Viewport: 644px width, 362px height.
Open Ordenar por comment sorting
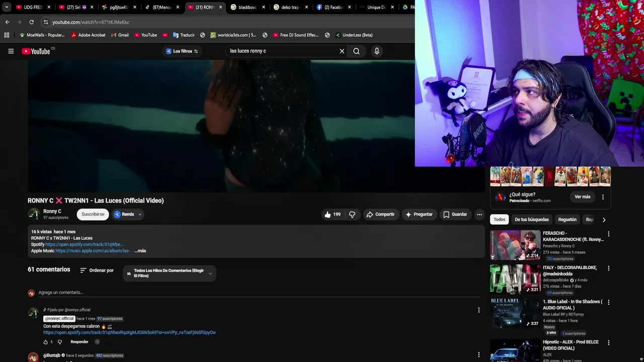click(x=97, y=270)
